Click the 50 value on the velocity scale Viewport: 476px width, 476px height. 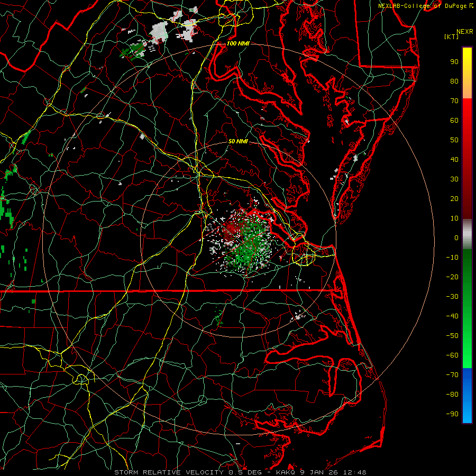(x=454, y=140)
